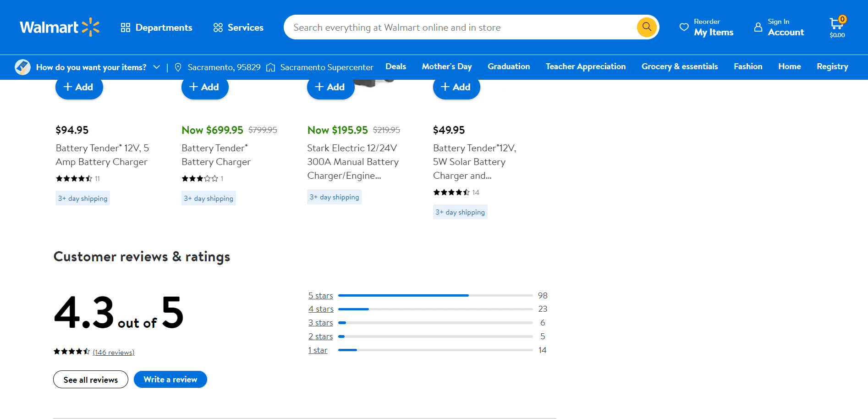Click the Sign In account person icon
868x419 pixels.
[758, 27]
